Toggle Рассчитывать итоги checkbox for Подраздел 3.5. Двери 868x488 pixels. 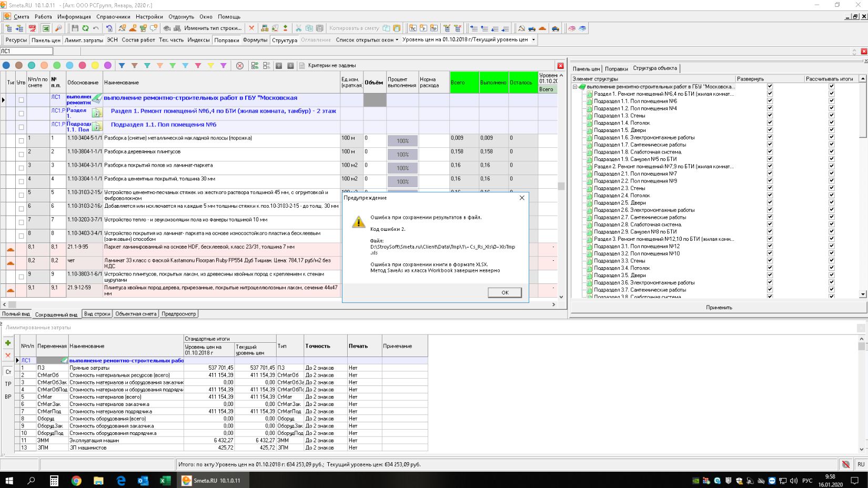tap(832, 275)
